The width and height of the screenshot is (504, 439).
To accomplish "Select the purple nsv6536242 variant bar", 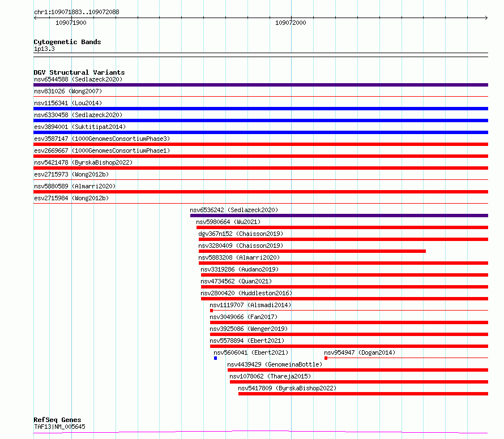I will [339, 216].
